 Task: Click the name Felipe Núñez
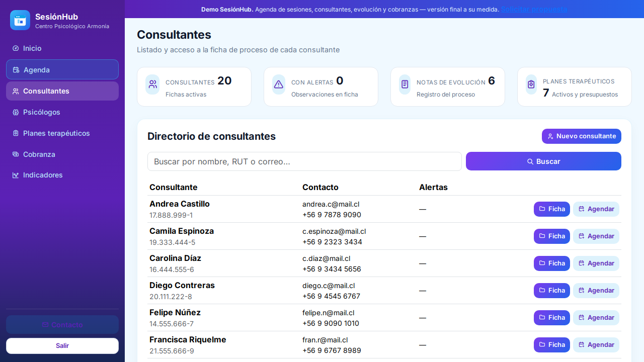pos(175,313)
